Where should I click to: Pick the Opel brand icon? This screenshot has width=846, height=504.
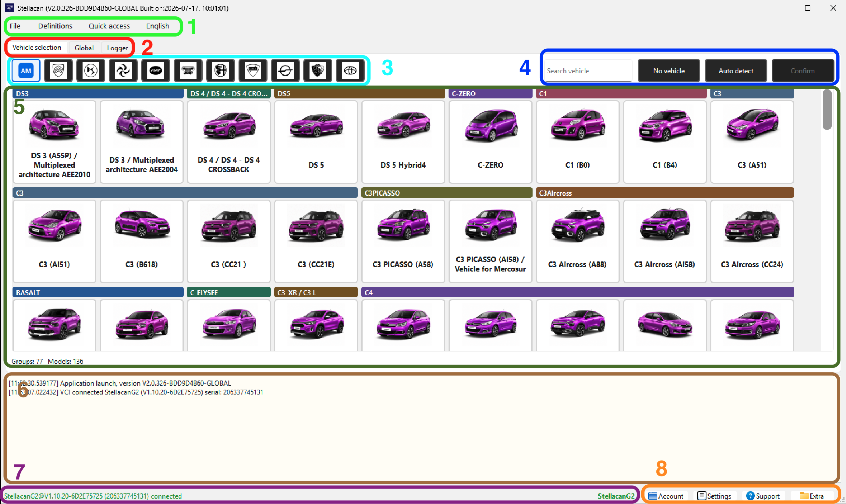coord(285,71)
